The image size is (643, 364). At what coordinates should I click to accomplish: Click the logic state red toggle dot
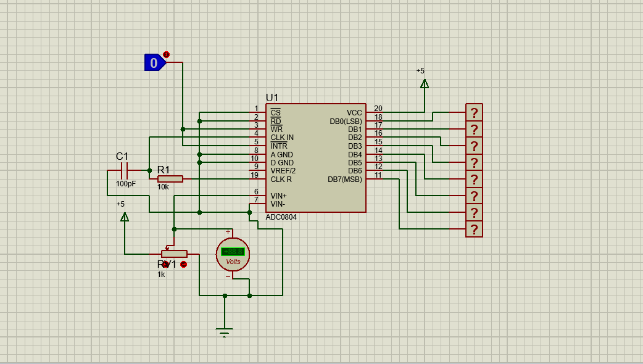(166, 54)
